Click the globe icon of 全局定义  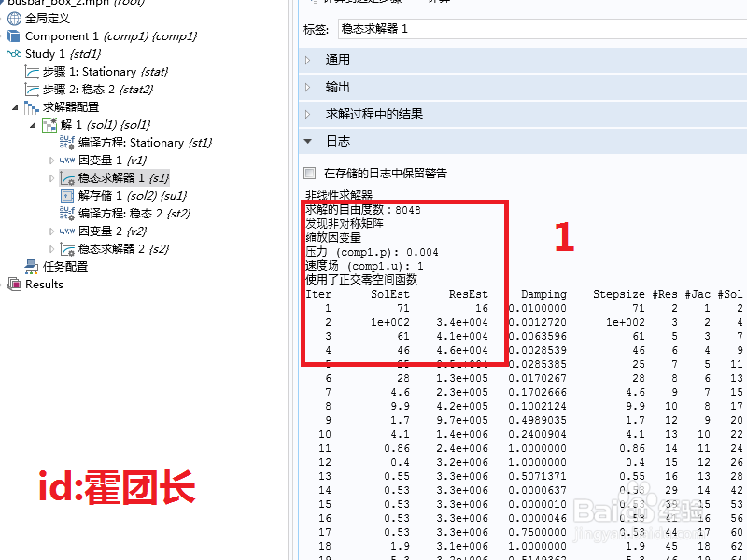pos(14,19)
